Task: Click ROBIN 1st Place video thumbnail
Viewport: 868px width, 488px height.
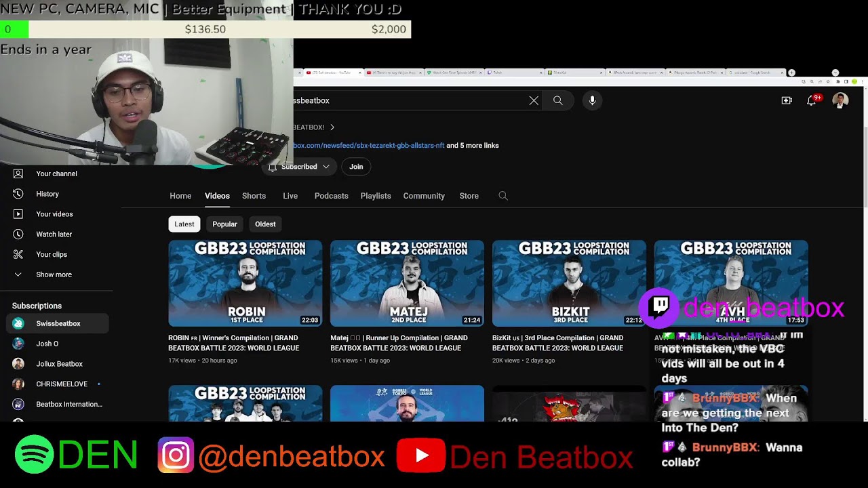Action: click(245, 283)
